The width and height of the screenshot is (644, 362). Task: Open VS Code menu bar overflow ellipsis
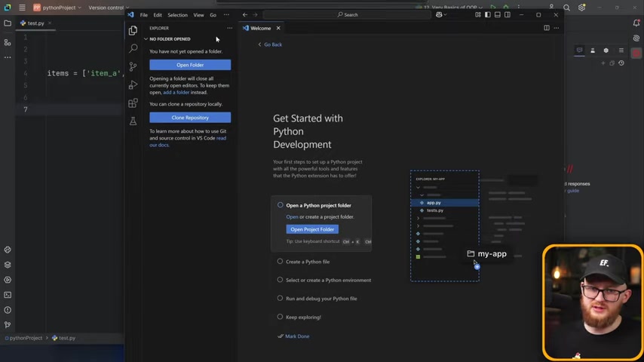(226, 15)
